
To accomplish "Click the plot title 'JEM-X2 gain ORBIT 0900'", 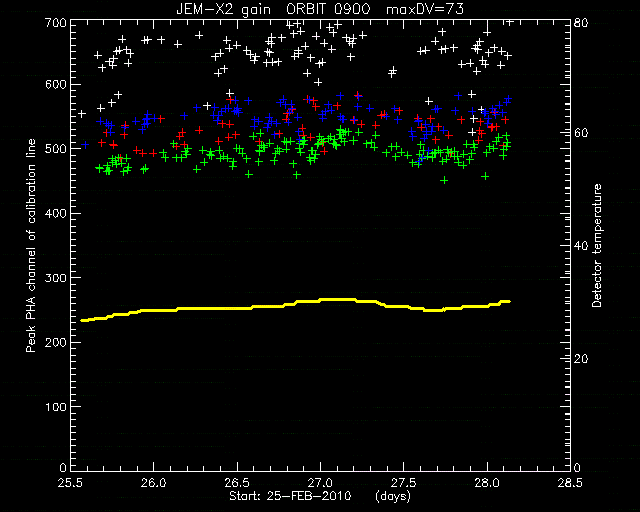I will click(273, 9).
